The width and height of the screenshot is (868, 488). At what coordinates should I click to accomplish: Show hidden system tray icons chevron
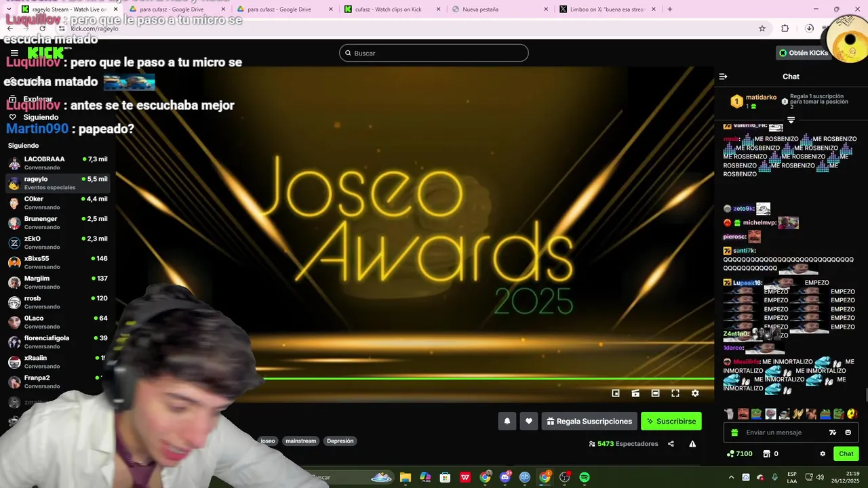click(731, 477)
